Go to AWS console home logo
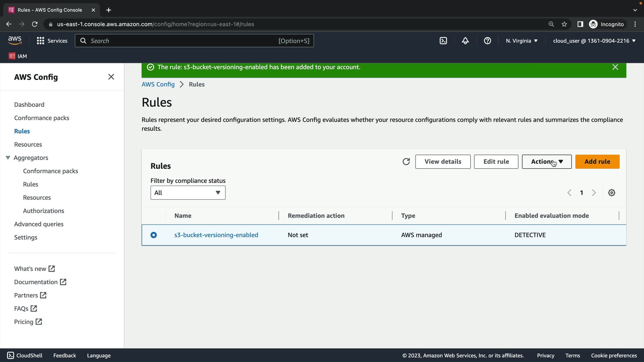Image resolution: width=644 pixels, height=362 pixels. click(15, 41)
